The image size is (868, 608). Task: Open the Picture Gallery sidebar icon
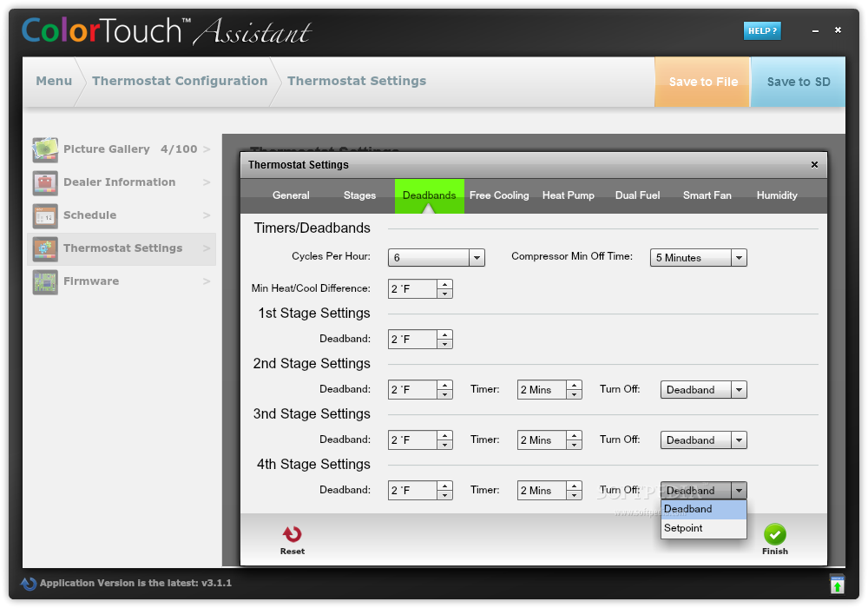click(x=45, y=149)
